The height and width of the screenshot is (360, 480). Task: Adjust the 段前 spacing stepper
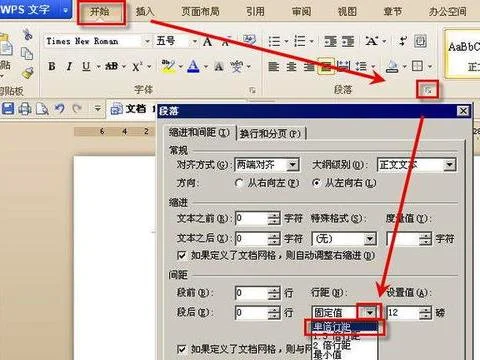[x=274, y=293]
